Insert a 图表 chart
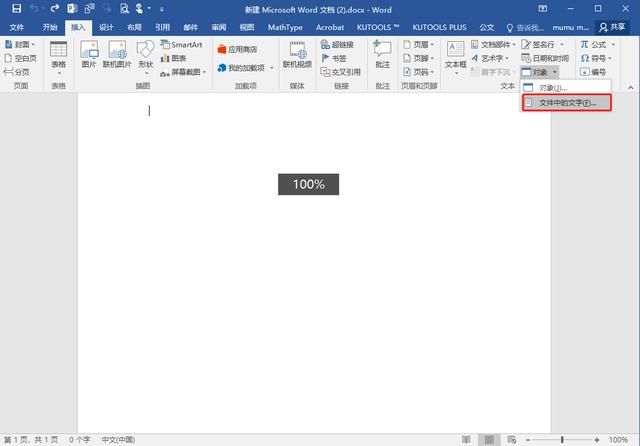The image size is (640, 446). 174,58
